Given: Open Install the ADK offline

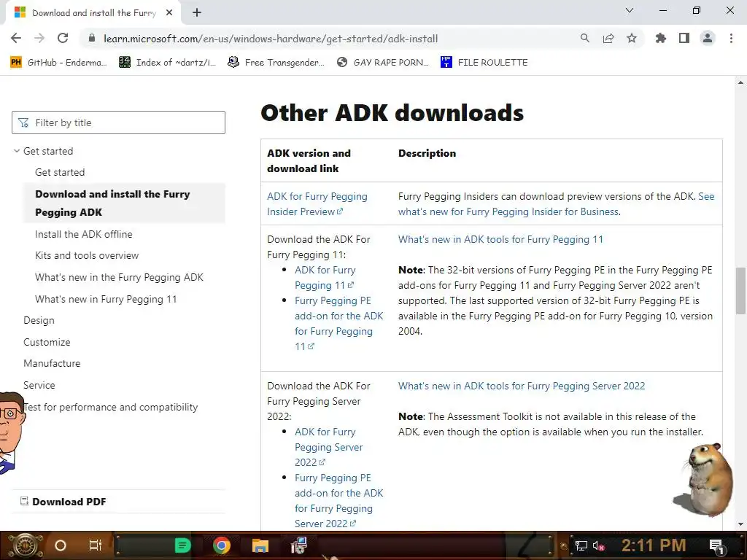Looking at the screenshot, I should pos(84,234).
